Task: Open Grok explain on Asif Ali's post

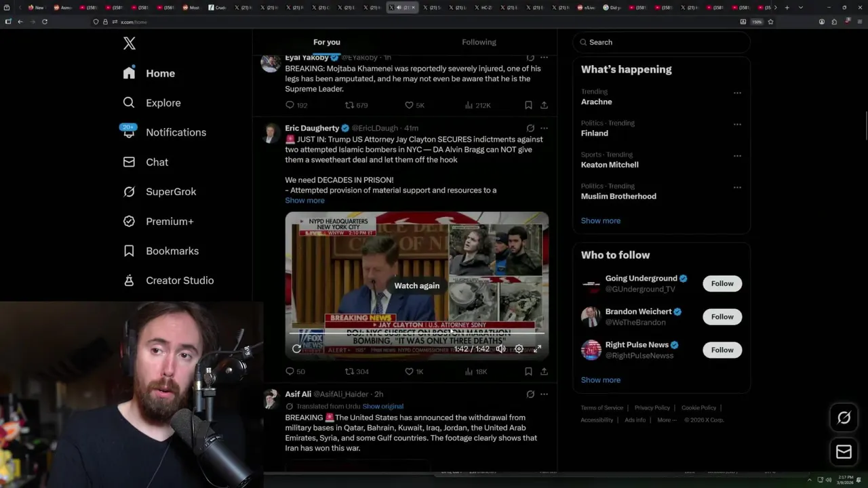Action: point(530,394)
